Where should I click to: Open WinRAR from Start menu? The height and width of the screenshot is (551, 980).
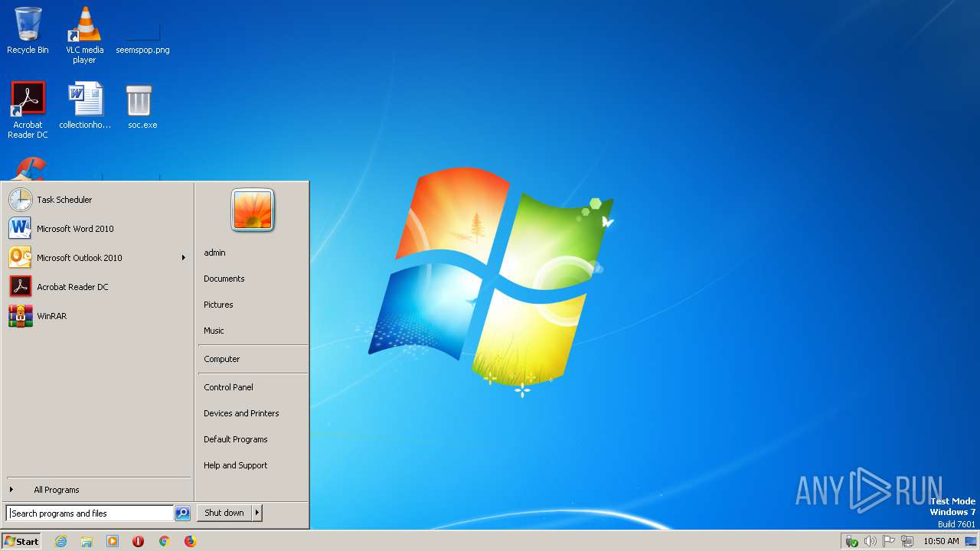pos(97,316)
